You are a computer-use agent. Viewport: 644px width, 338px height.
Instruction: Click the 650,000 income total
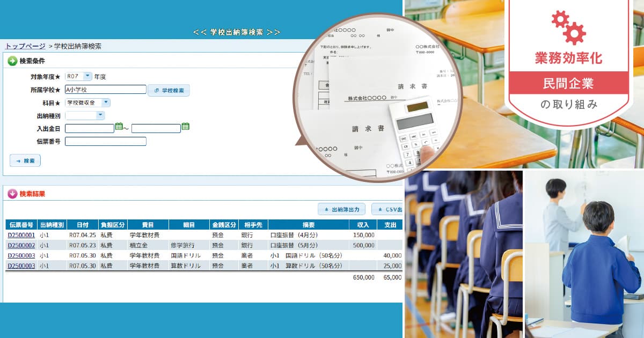tap(364, 277)
